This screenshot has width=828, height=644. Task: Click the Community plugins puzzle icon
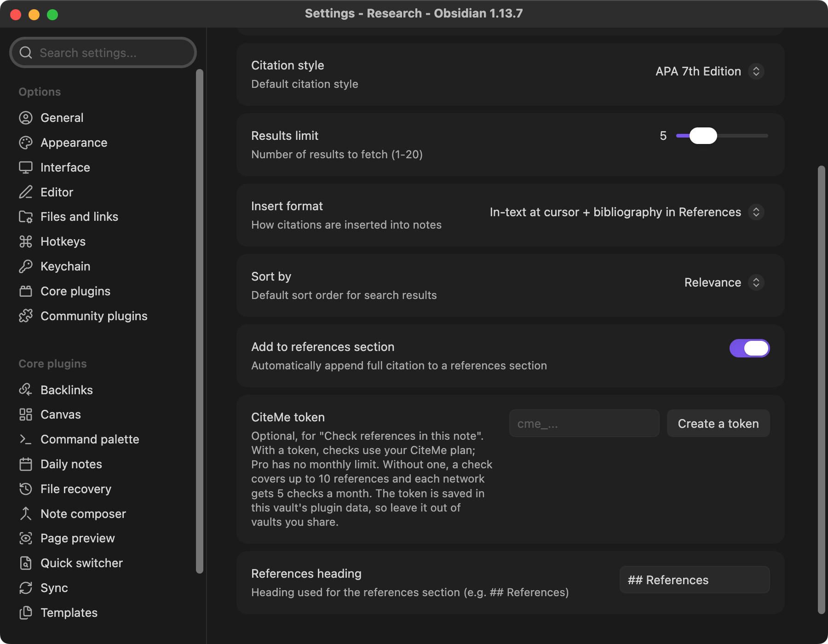(x=26, y=316)
